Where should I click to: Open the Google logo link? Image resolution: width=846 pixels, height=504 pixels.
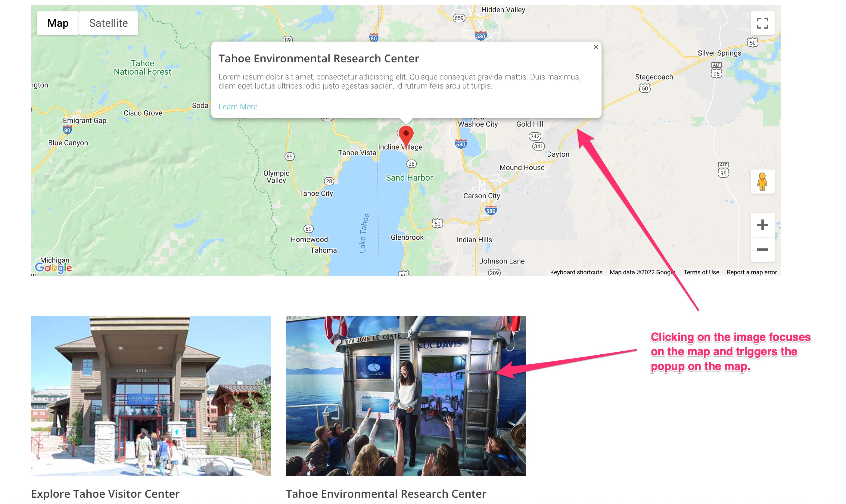(53, 268)
